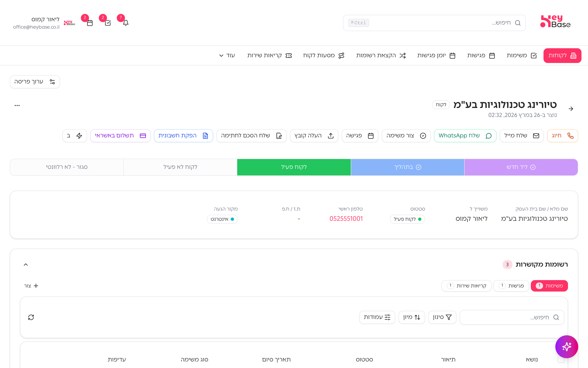
Task: Set pipeline stage to לקוח לא פעיל
Action: [180, 167]
